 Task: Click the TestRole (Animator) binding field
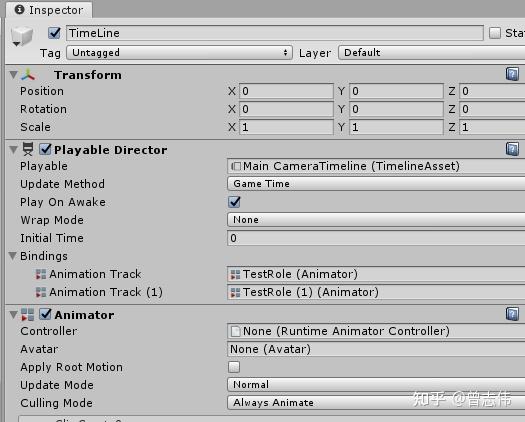click(x=376, y=274)
